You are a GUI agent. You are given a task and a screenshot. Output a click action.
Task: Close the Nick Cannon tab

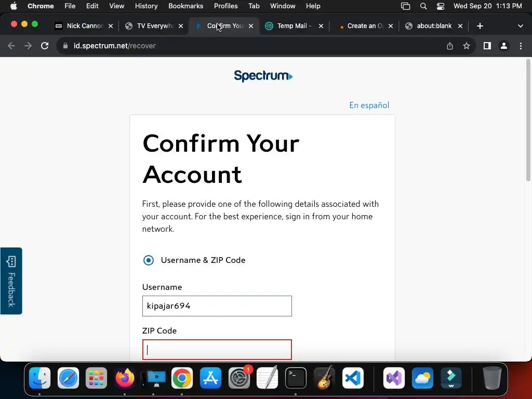[x=111, y=26]
